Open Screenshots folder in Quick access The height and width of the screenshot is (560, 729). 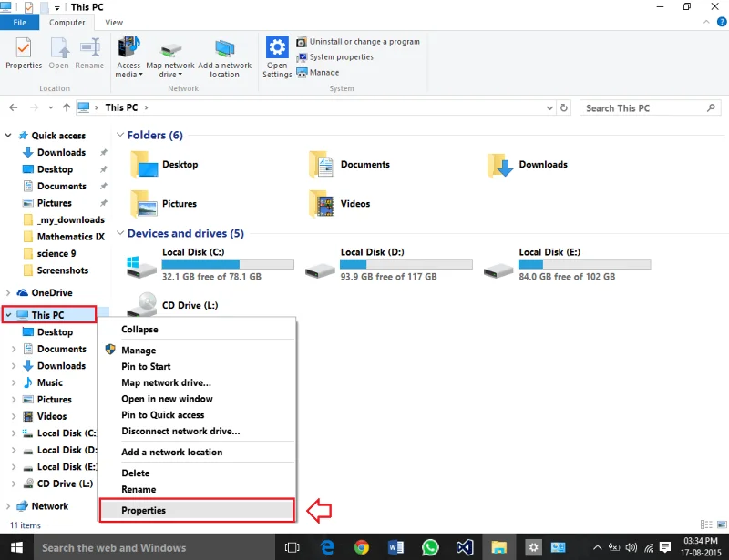tap(56, 270)
